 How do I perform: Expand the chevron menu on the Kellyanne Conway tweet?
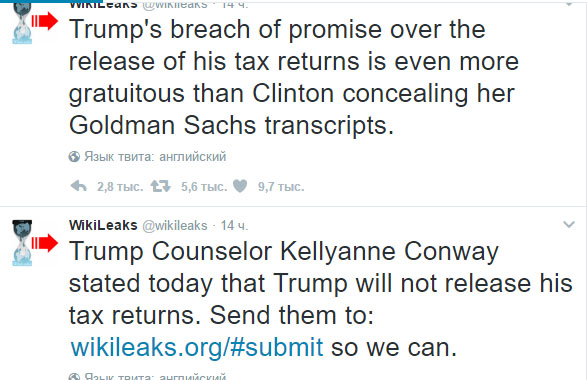tap(569, 224)
